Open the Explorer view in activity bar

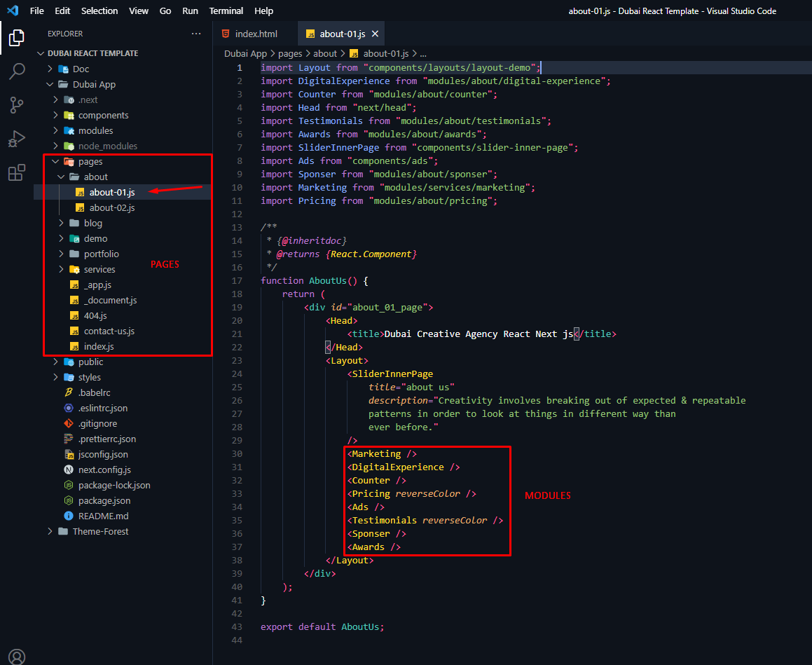coord(17,38)
